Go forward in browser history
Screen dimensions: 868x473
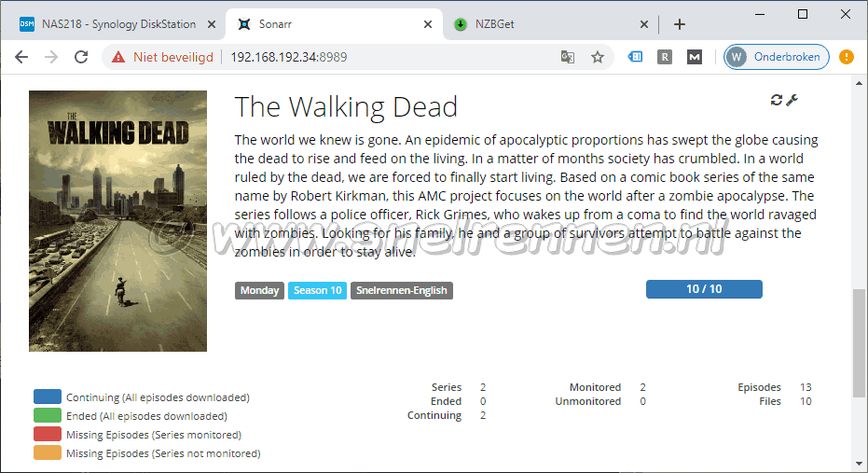click(x=51, y=57)
